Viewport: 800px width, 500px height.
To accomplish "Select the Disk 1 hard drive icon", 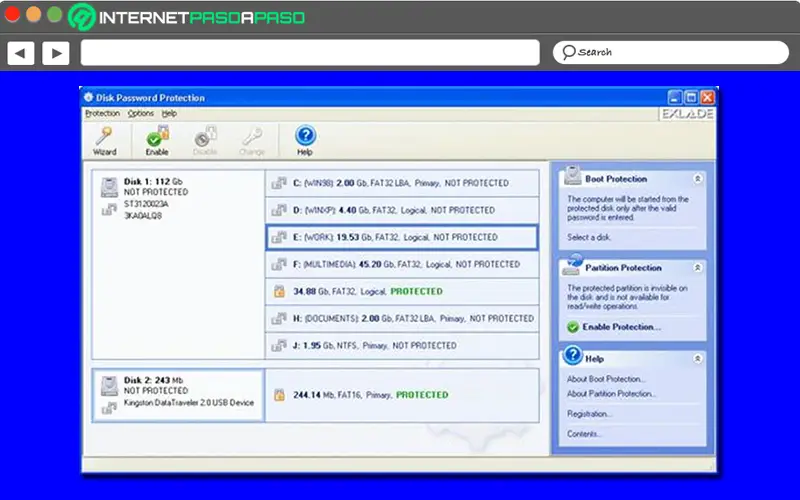I will pos(109,187).
